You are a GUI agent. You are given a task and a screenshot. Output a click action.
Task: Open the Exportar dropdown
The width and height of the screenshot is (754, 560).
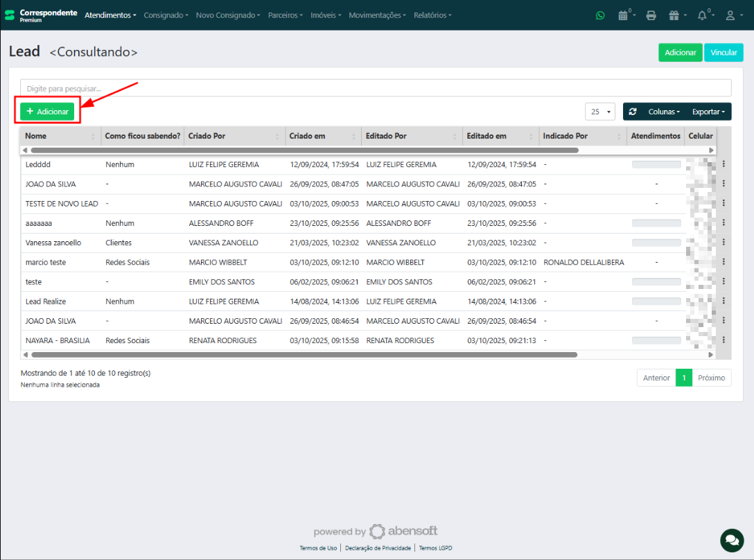(708, 112)
